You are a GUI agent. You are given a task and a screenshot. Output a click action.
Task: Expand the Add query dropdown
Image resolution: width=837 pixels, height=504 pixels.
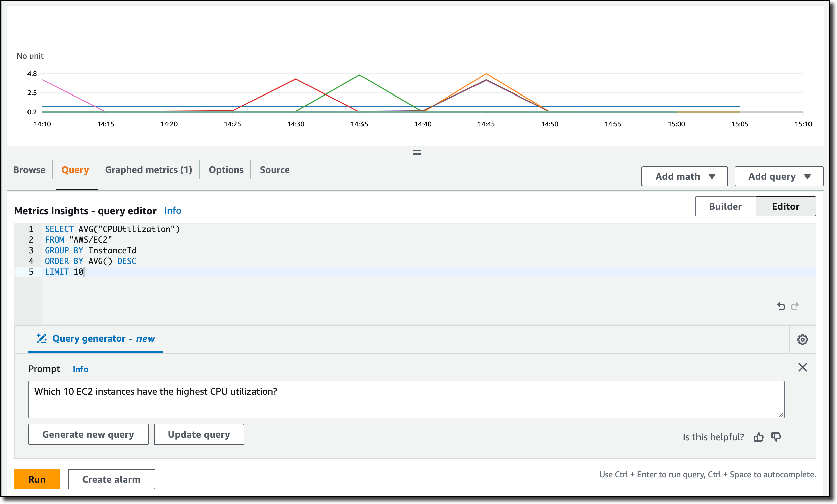tap(779, 176)
